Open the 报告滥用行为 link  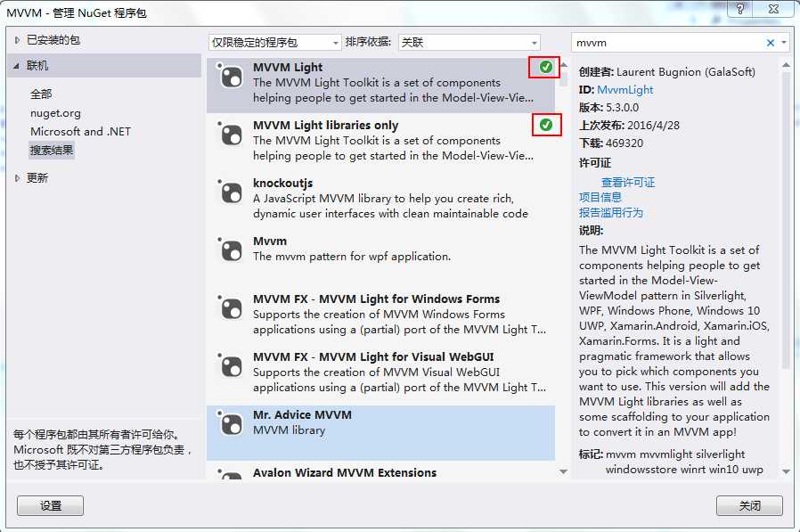click(611, 212)
